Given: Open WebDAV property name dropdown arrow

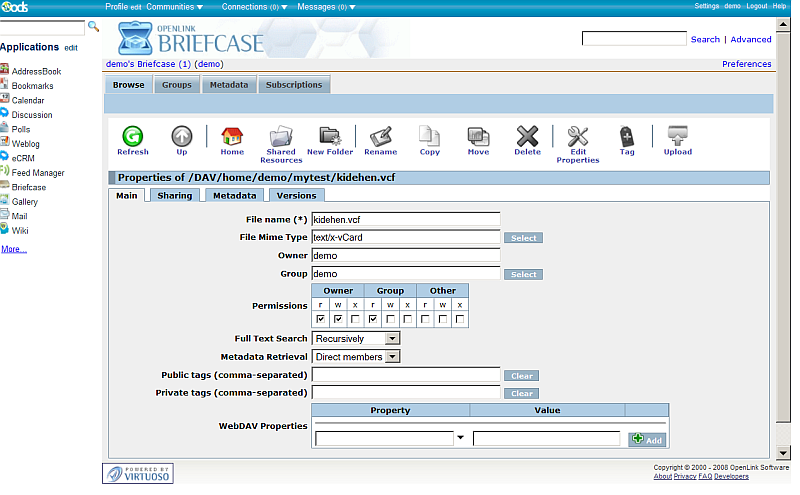Looking at the screenshot, I should click(460, 438).
